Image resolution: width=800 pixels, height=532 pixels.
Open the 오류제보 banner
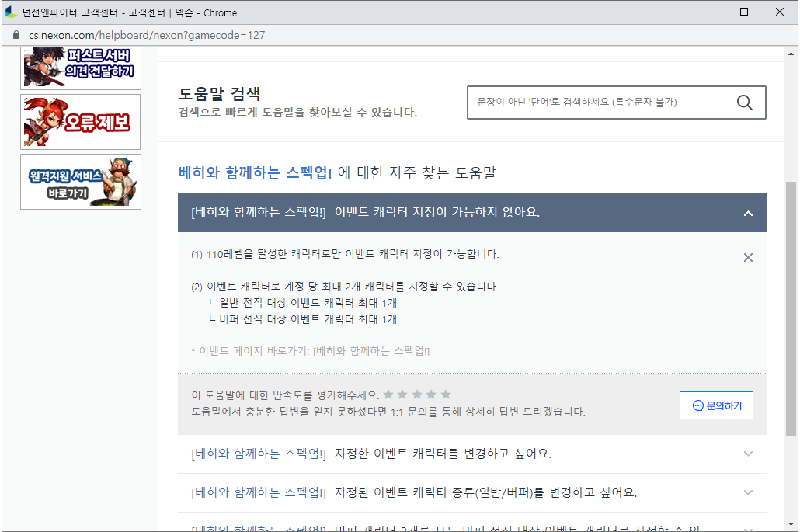click(x=81, y=122)
